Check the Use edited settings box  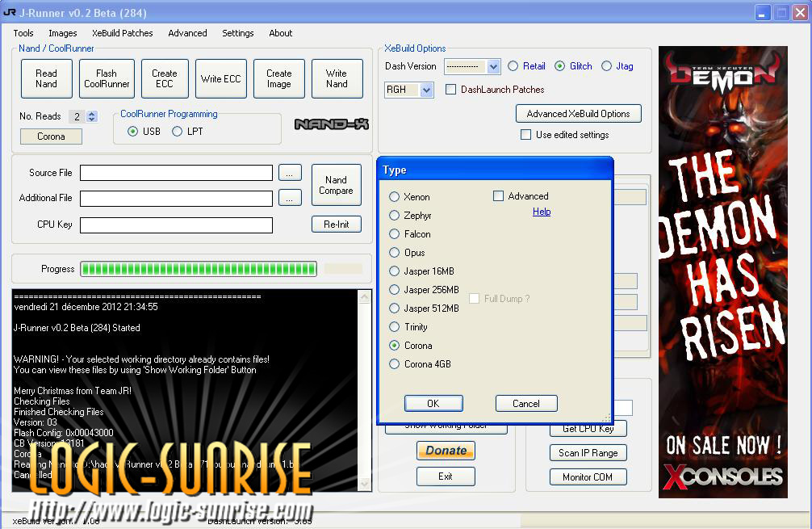pos(525,135)
